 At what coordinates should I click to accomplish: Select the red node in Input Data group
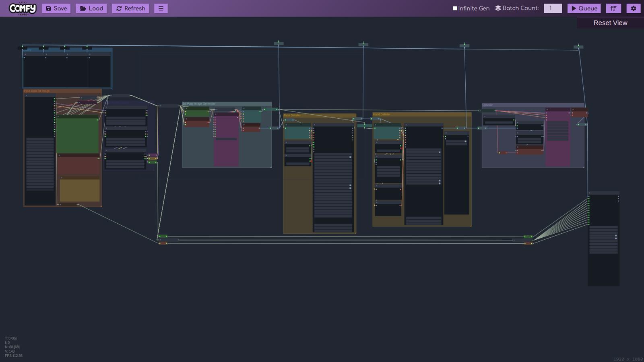pos(78,164)
